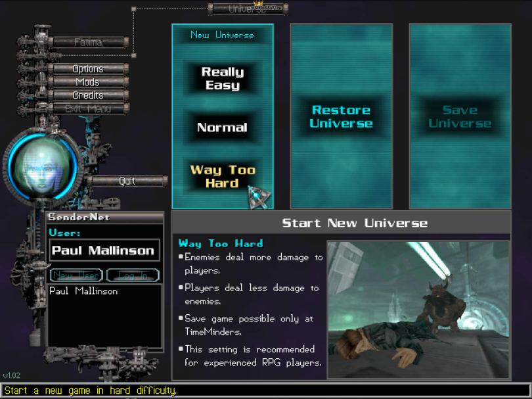Screen dimensions: 532x399
Task: Choose Way Too Hard difficulty
Action: (x=222, y=176)
